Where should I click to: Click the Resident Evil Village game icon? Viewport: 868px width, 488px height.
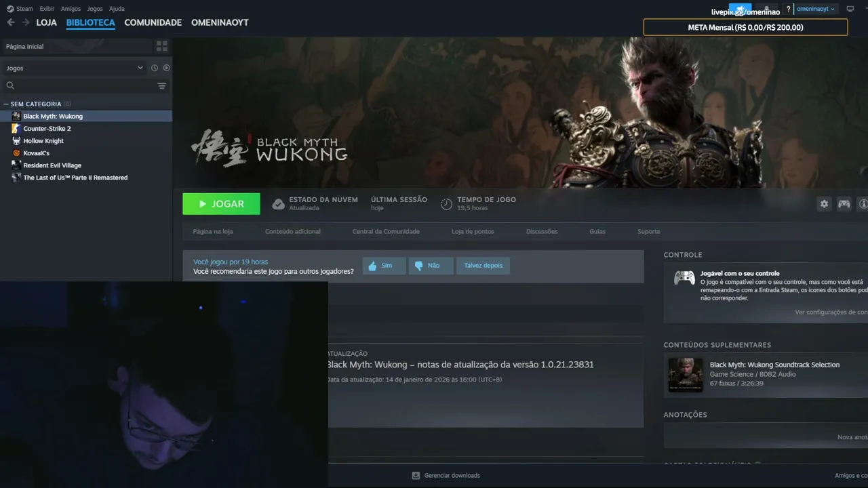16,165
